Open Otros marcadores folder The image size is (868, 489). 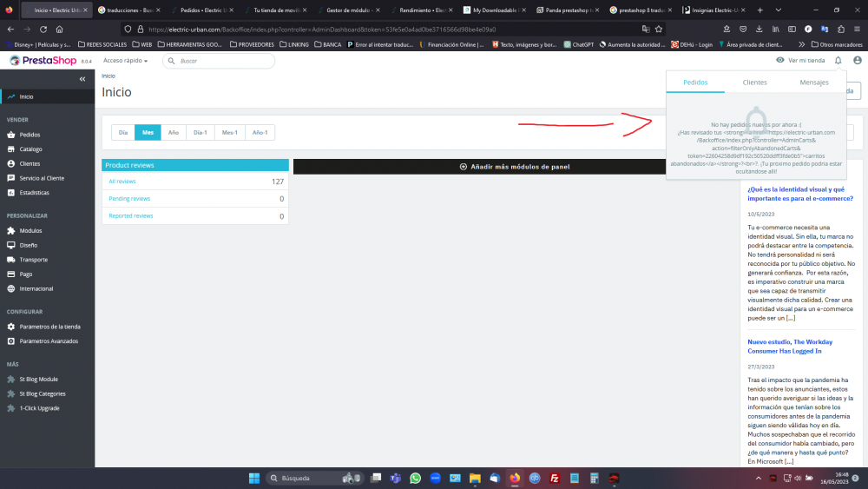(837, 44)
